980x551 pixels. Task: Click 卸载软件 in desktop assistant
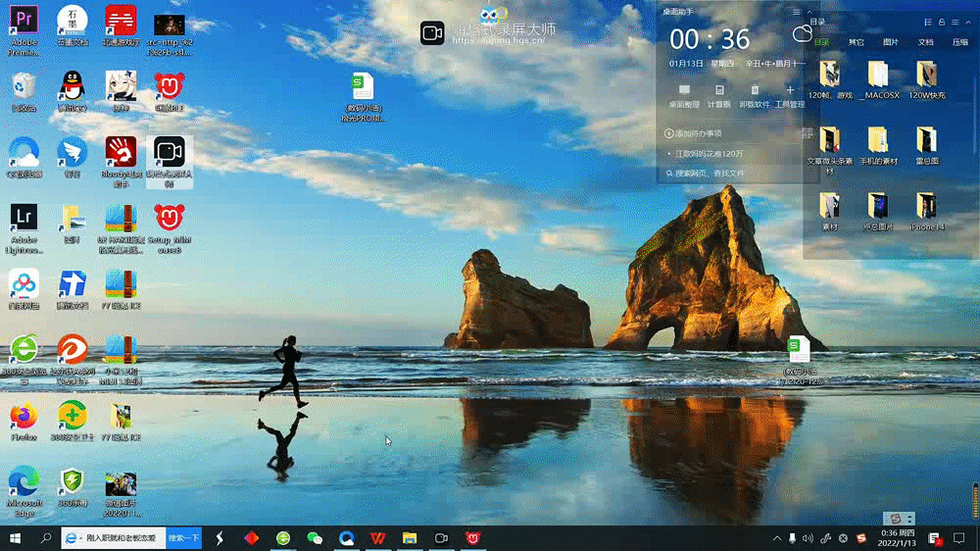point(755,96)
